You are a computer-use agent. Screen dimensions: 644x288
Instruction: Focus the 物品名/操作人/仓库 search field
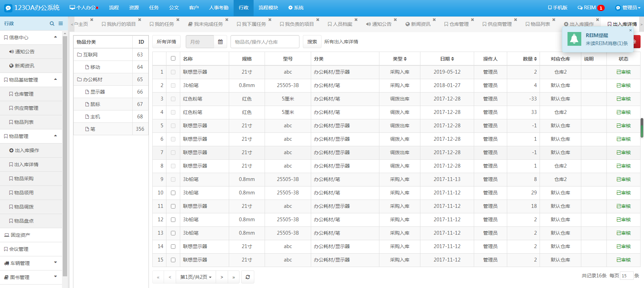point(265,42)
